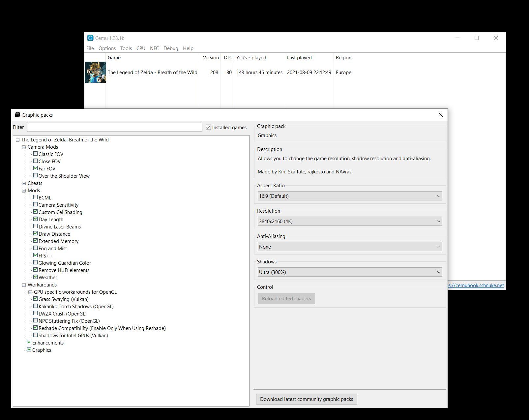Collapse the Camera Mods group
This screenshot has height=420, width=529.
click(x=24, y=147)
